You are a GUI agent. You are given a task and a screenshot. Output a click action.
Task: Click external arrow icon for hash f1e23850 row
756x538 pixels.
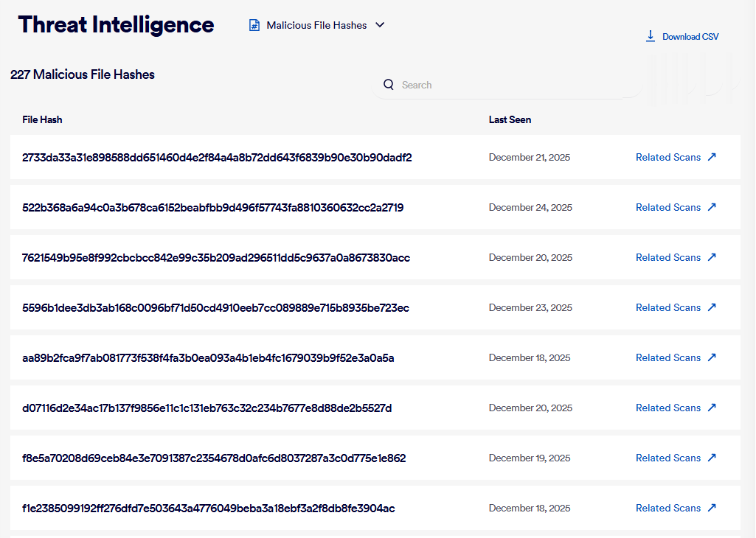[712, 508]
